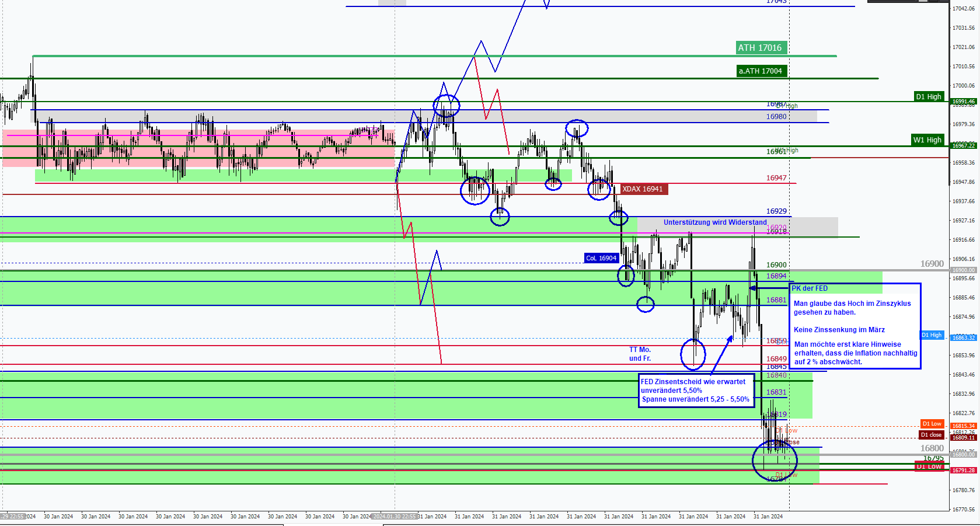Click the Unterstützung wird Widerstand text
Viewport: 980px width, 526px height.
714,222
